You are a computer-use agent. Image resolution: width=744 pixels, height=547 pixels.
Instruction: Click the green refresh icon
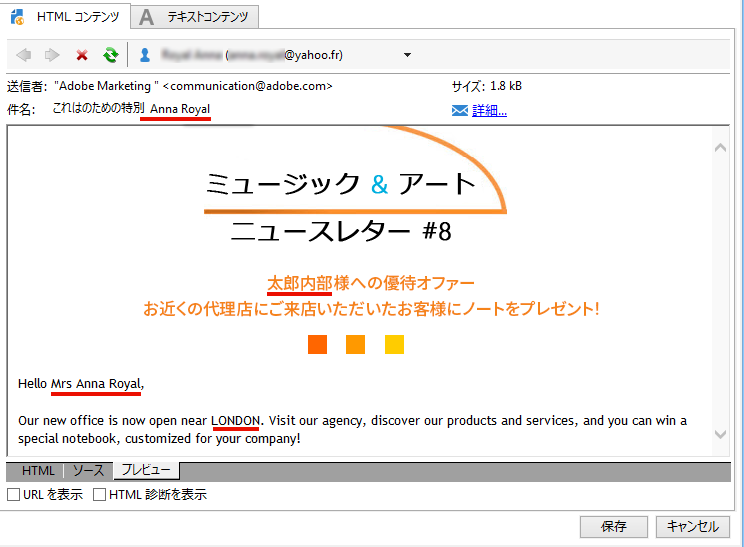(x=111, y=55)
